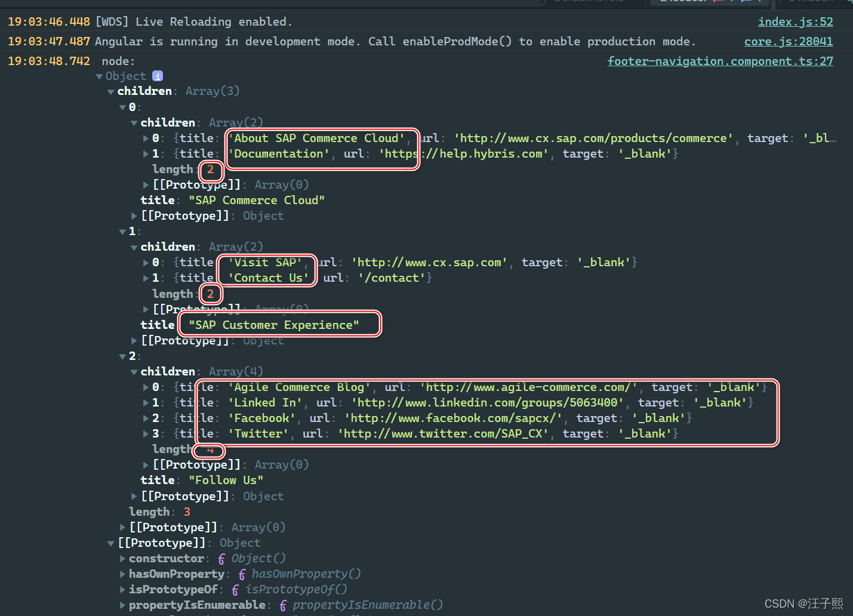Collapse array item 2 containing Follow Us
The width and height of the screenshot is (853, 616).
click(x=122, y=356)
